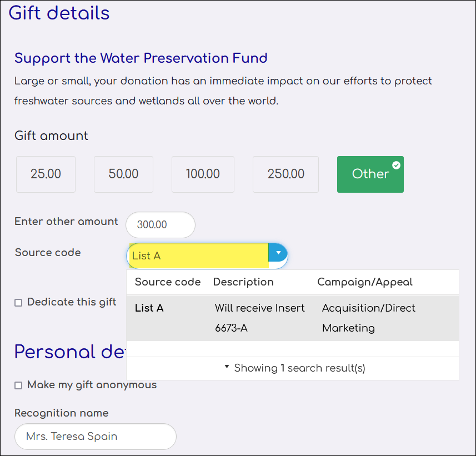
Task: Enable the Dedicate this gift checkbox
Action: [18, 303]
